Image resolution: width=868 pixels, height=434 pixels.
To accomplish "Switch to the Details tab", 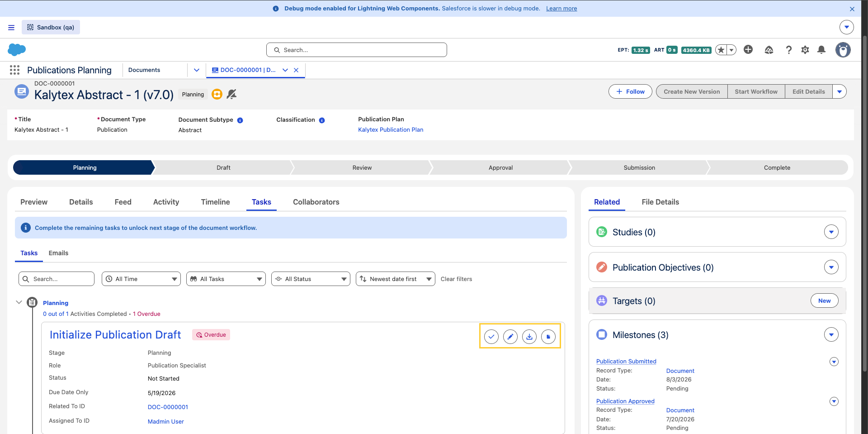I will click(x=81, y=202).
